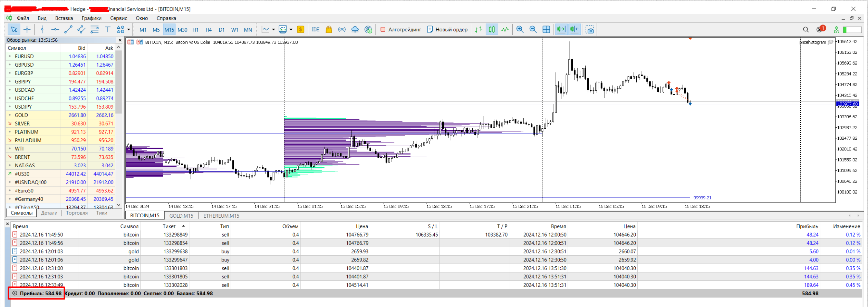The width and height of the screenshot is (868, 307).
Task: Switch chart to candlestick mode
Action: 492,30
